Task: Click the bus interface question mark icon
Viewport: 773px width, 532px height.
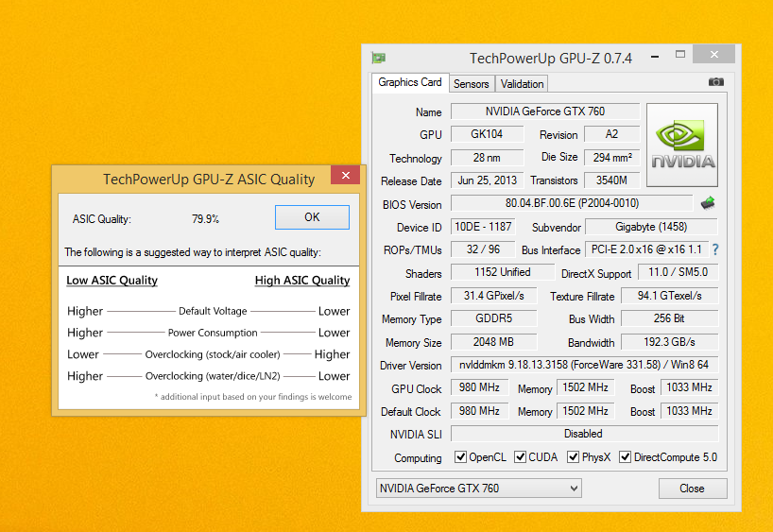Action: pyautogui.click(x=715, y=249)
